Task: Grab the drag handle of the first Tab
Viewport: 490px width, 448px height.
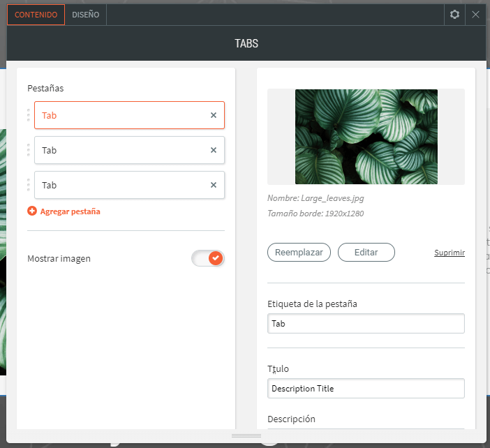Action: pos(29,115)
